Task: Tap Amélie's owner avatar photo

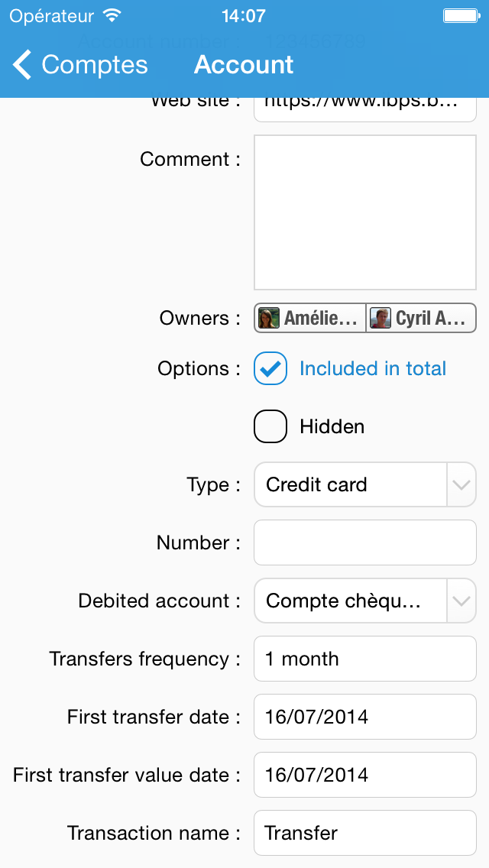Action: coord(268,318)
